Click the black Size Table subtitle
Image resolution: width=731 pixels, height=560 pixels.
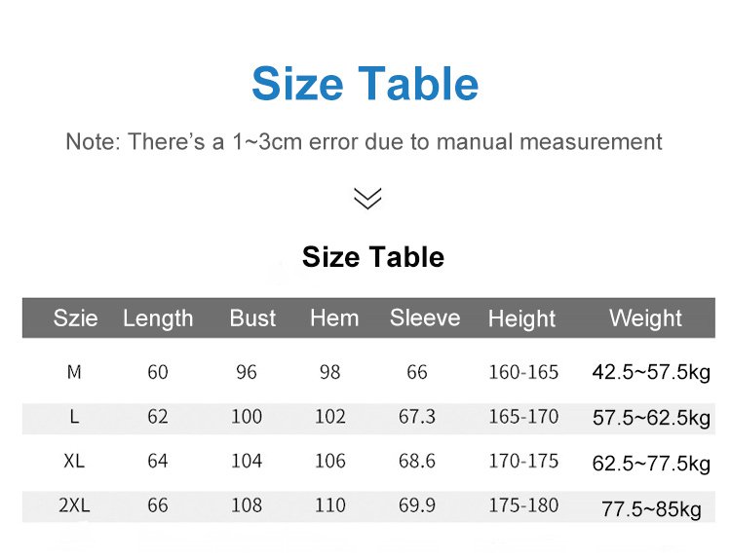[372, 257]
